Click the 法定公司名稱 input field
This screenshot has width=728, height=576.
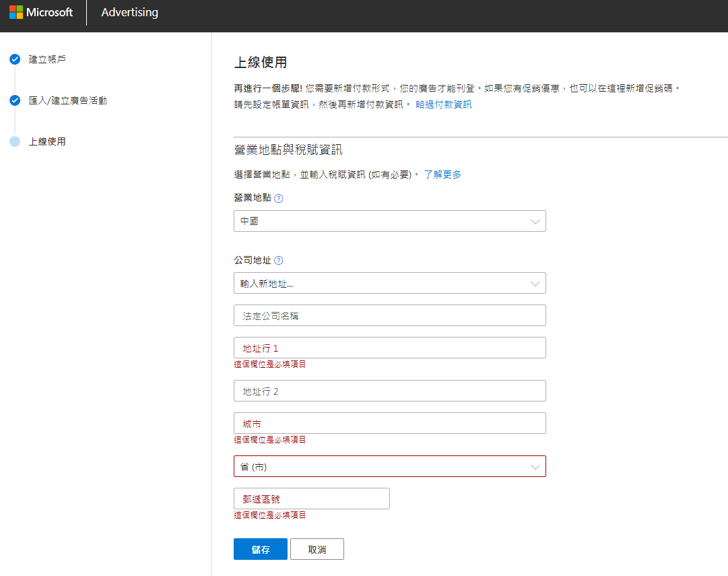click(x=389, y=315)
